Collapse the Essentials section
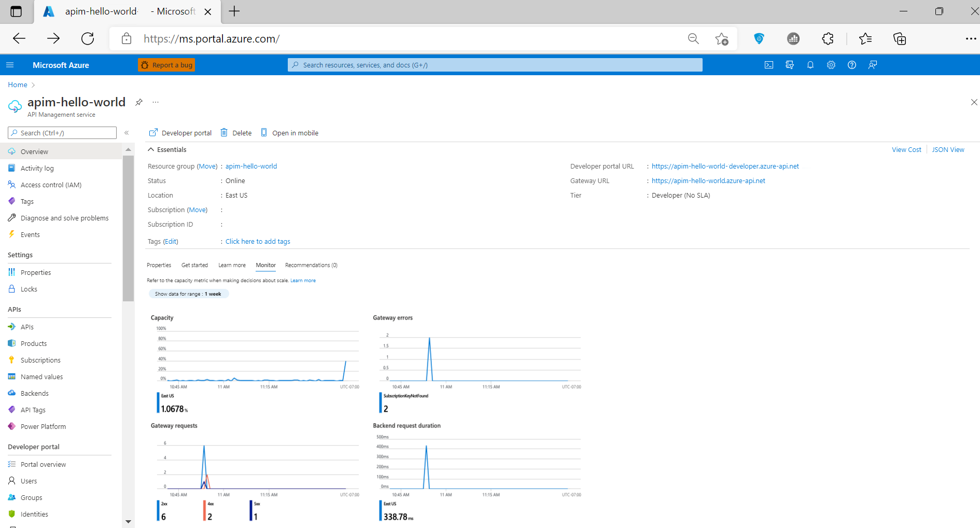Viewport: 980px width, 528px height. [150, 149]
